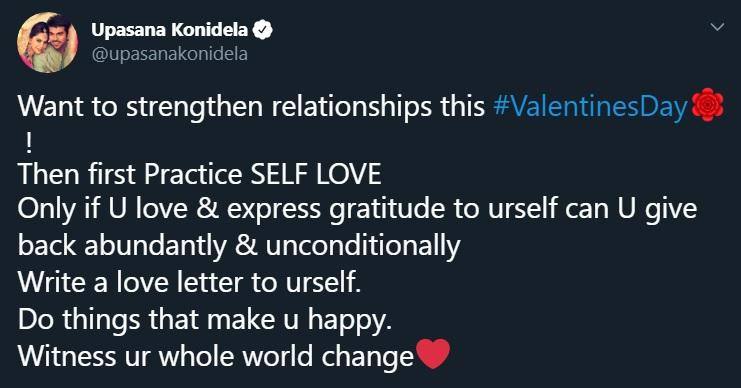
Task: Click the line 'Do things that make u happy.'
Action: 205,320
